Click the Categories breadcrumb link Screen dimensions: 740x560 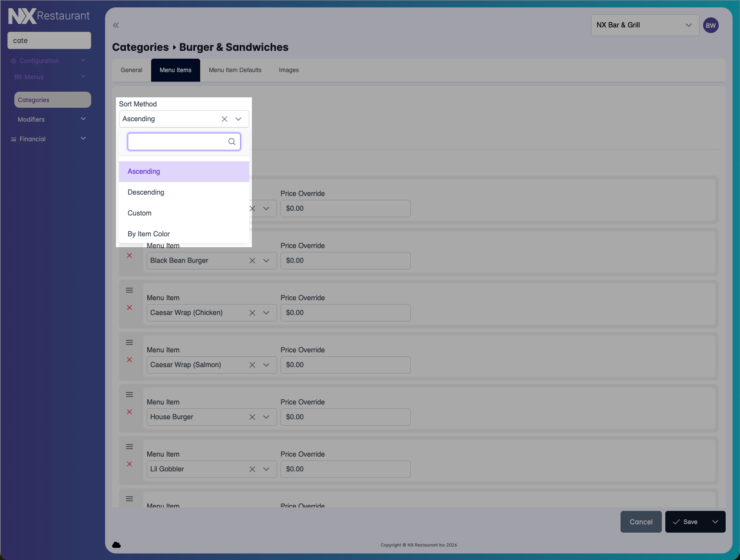pos(140,47)
